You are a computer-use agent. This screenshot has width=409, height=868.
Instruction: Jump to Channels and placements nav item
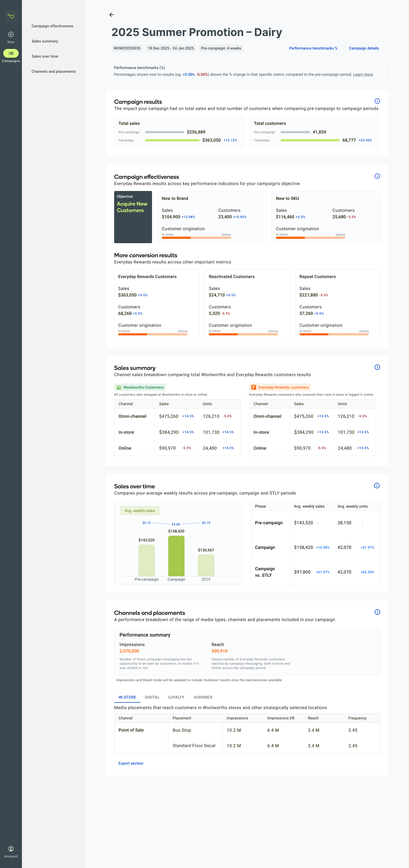coord(54,71)
